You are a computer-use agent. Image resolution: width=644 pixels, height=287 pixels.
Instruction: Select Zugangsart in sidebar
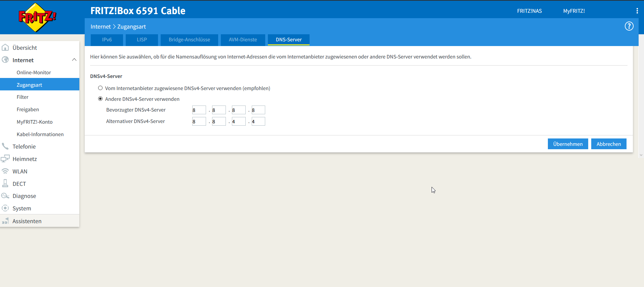[40, 85]
